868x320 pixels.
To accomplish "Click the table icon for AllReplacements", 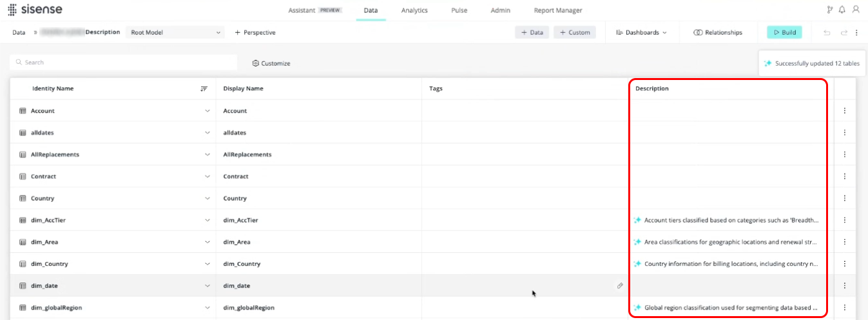I will click(x=23, y=155).
